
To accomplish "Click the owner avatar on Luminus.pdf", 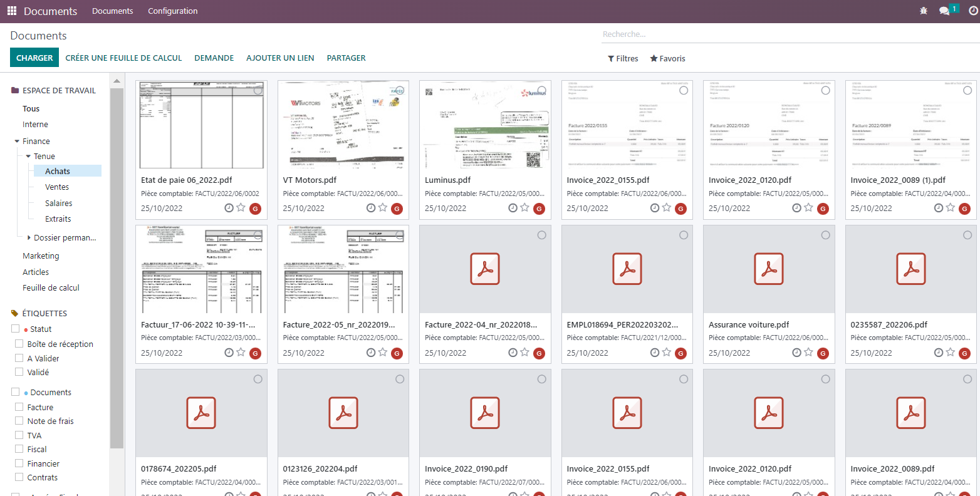I will tap(539, 209).
